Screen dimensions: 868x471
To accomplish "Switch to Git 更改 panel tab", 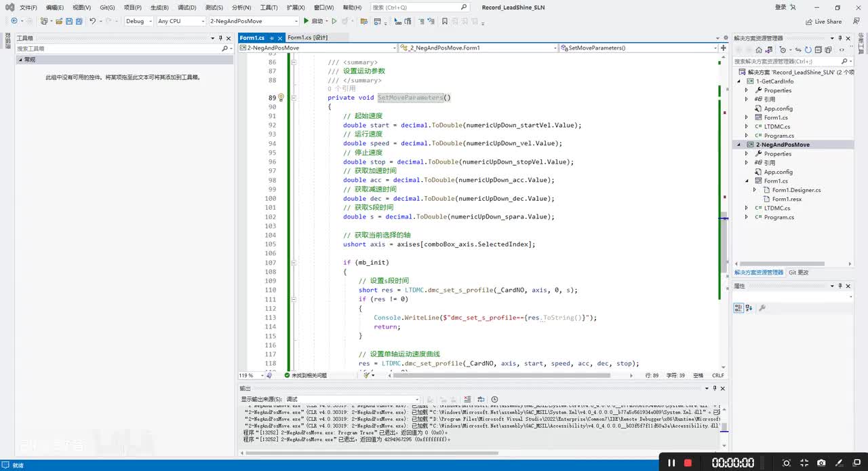I will click(798, 272).
